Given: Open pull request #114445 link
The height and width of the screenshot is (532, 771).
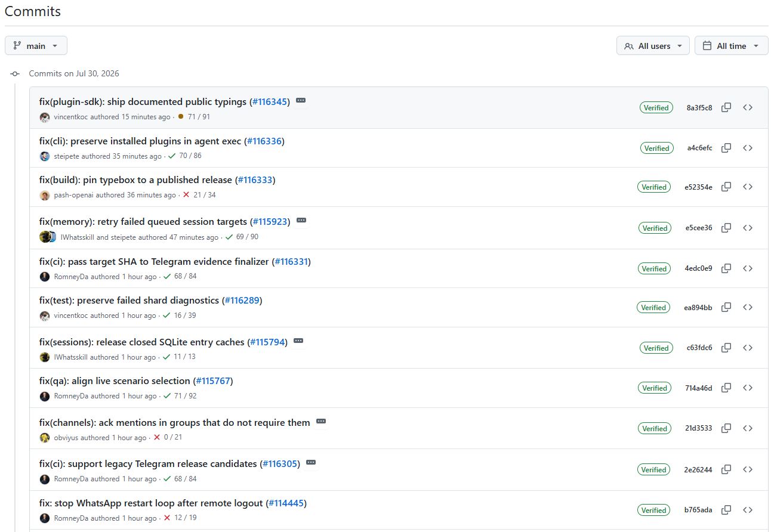Looking at the screenshot, I should [x=286, y=503].
